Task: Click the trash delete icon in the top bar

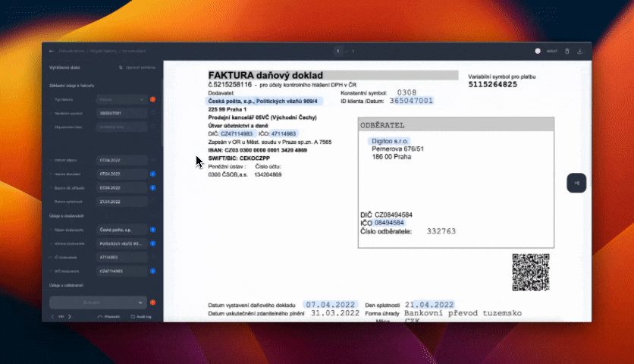Action: [x=567, y=51]
